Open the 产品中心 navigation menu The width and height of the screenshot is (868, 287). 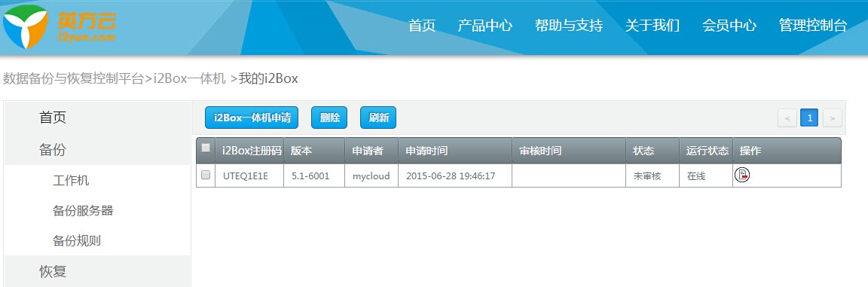coord(485,26)
